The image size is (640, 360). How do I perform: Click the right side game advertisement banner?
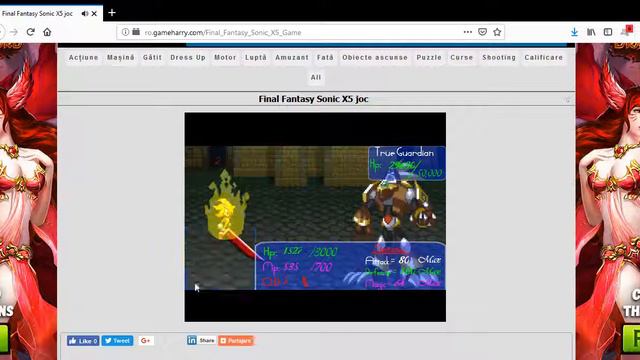coord(608,202)
